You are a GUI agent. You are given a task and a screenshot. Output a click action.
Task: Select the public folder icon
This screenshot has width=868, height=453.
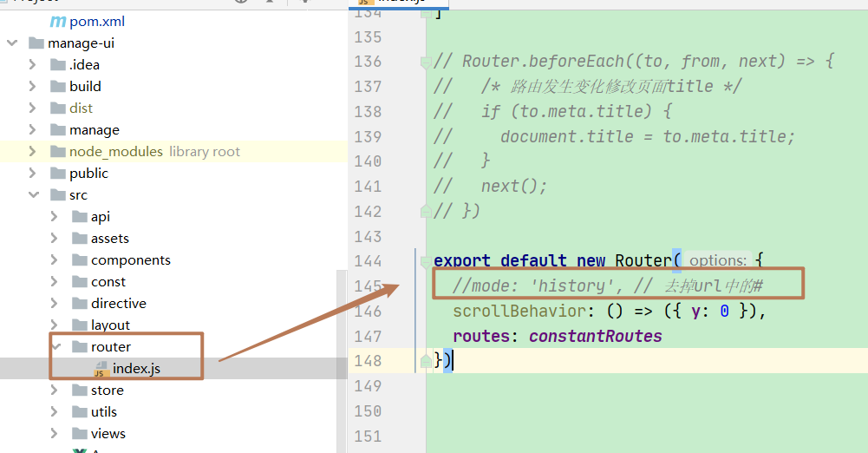point(58,174)
